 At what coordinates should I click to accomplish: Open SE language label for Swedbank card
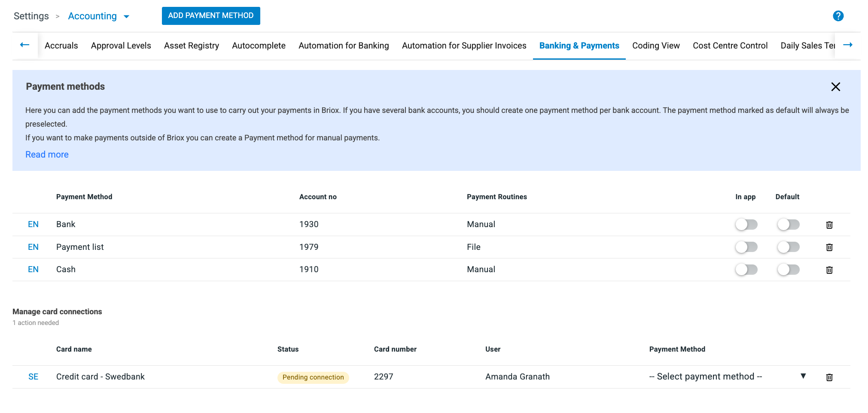pos(33,377)
